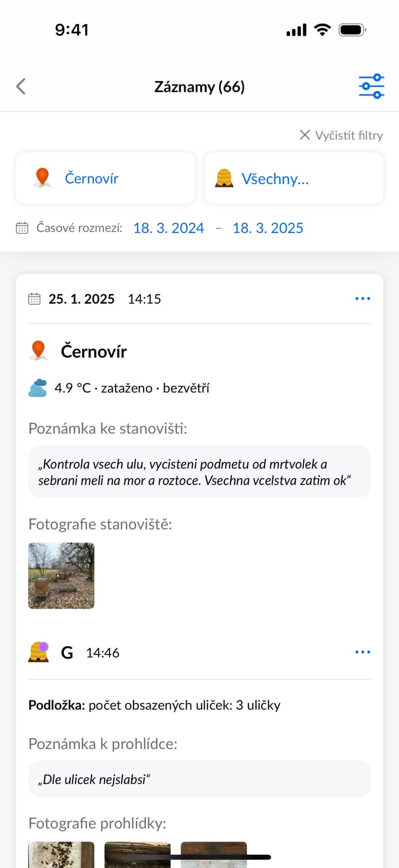Open the second inspection photo thumbnail
The image size is (399, 868).
click(x=137, y=854)
